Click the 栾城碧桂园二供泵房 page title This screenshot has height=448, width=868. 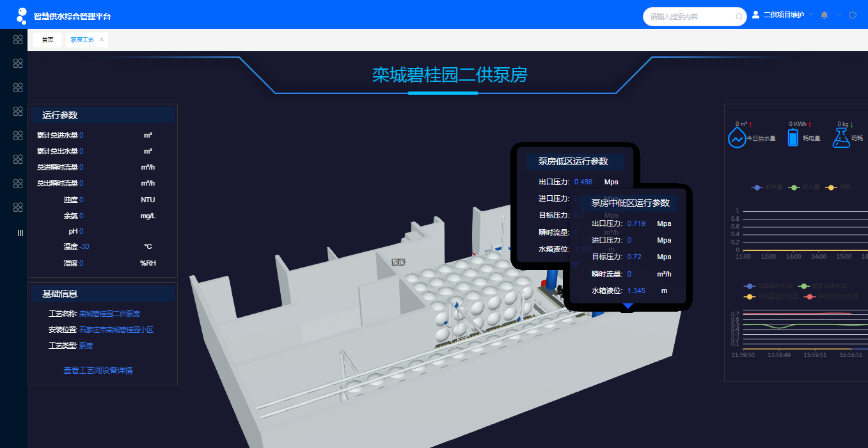tap(450, 75)
